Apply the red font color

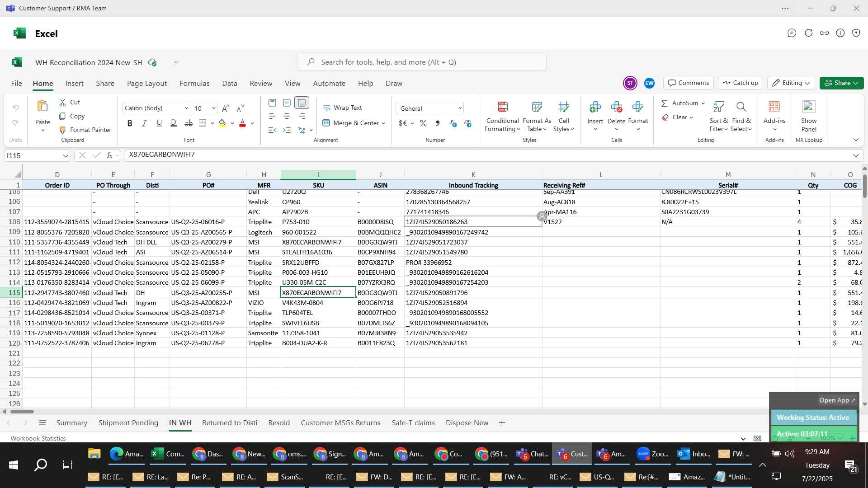(242, 123)
